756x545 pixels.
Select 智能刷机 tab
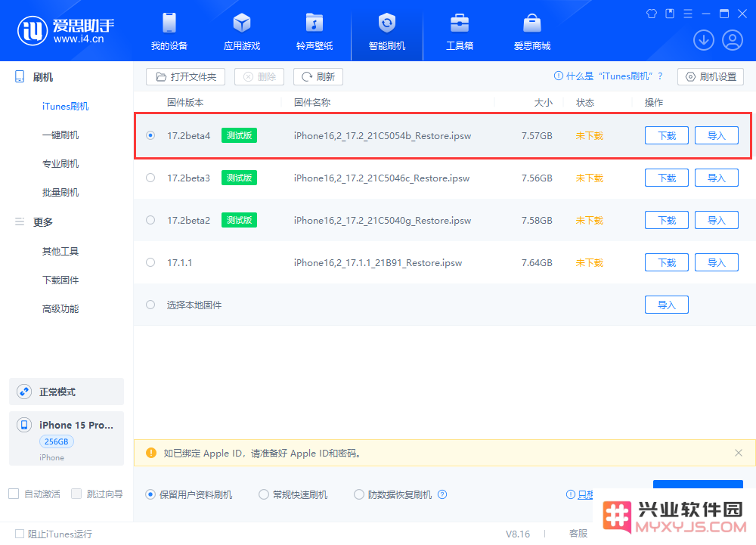click(x=386, y=31)
